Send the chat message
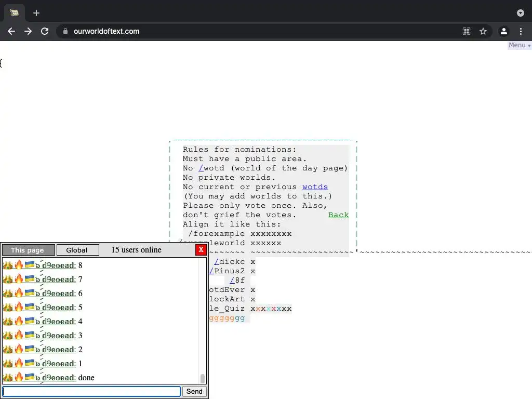The width and height of the screenshot is (532, 399). point(194,391)
